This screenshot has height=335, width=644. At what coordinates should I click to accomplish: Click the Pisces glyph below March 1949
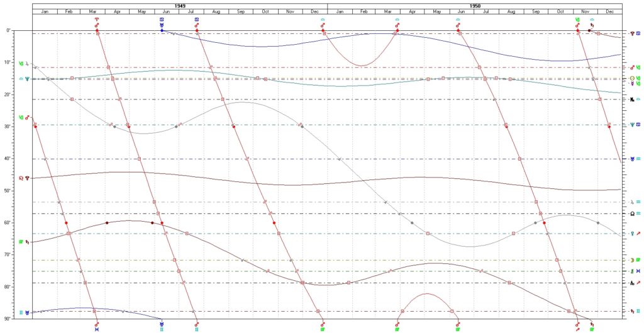[97, 329]
